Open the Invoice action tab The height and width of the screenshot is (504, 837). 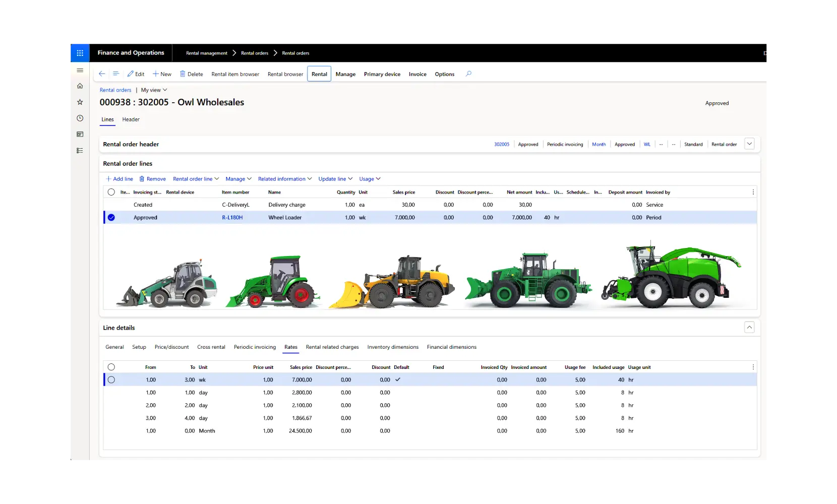click(x=417, y=74)
